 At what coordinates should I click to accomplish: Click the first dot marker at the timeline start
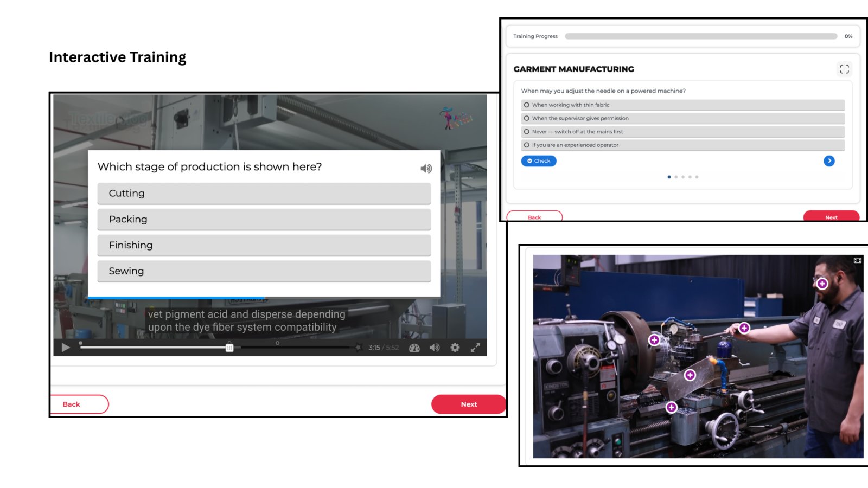tap(81, 343)
